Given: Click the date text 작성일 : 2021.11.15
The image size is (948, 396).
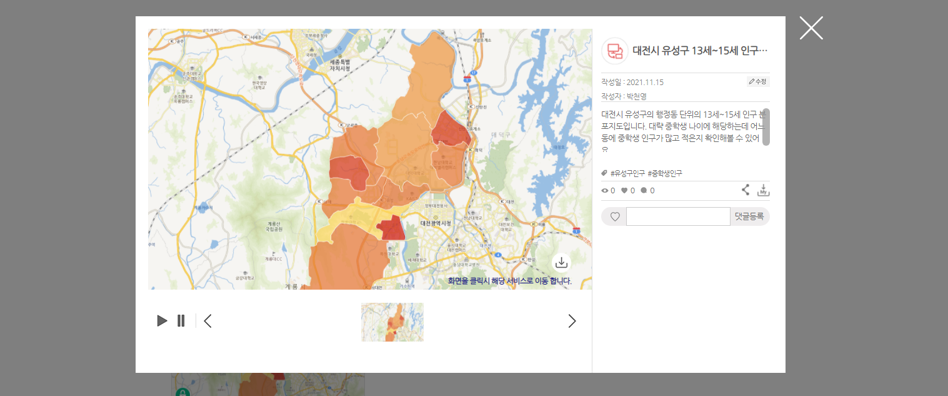Looking at the screenshot, I should pyautogui.click(x=632, y=82).
